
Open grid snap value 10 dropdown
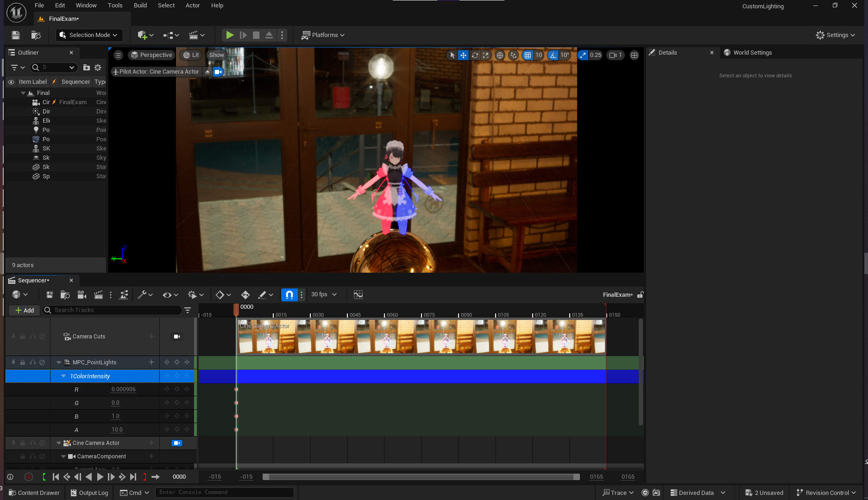click(539, 55)
